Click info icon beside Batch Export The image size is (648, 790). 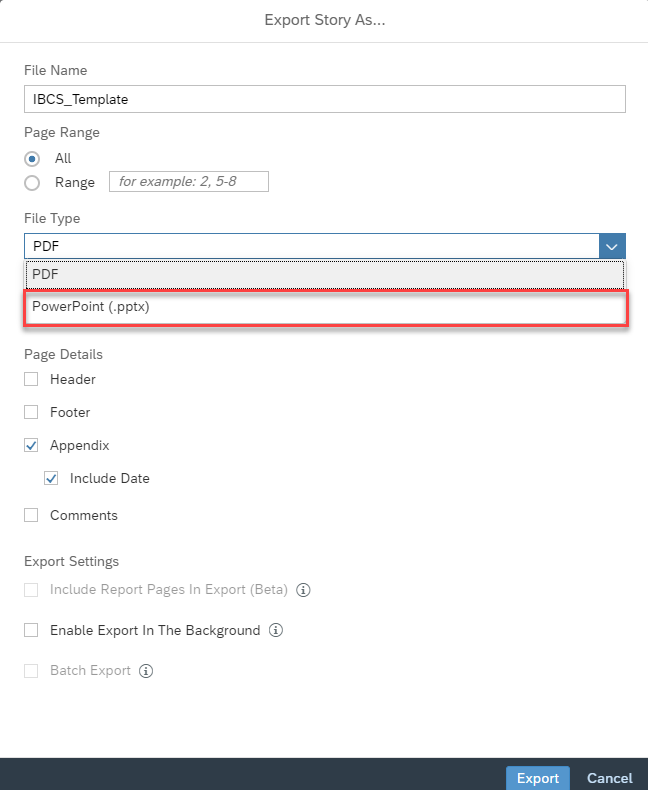tap(146, 671)
